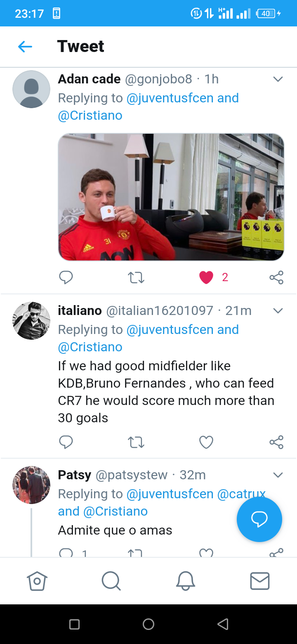Like Patsy's tweet
This screenshot has height=644, width=297.
[206, 553]
